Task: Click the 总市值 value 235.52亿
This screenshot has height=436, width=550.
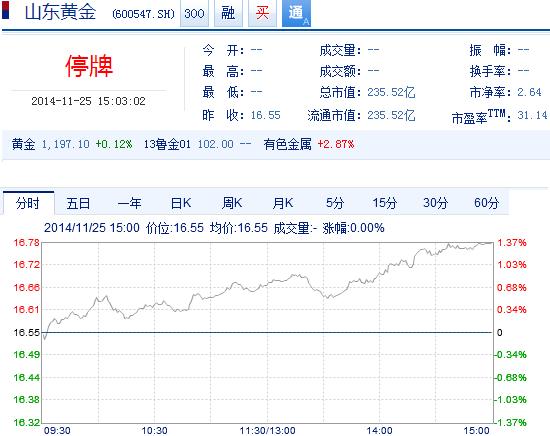Action: click(x=391, y=92)
